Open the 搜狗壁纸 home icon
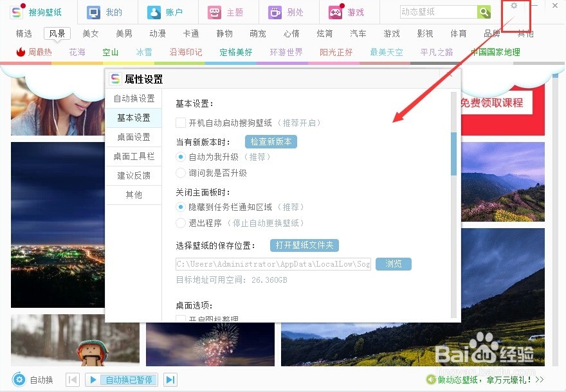Image resolution: width=566 pixels, height=392 pixels. click(x=15, y=10)
